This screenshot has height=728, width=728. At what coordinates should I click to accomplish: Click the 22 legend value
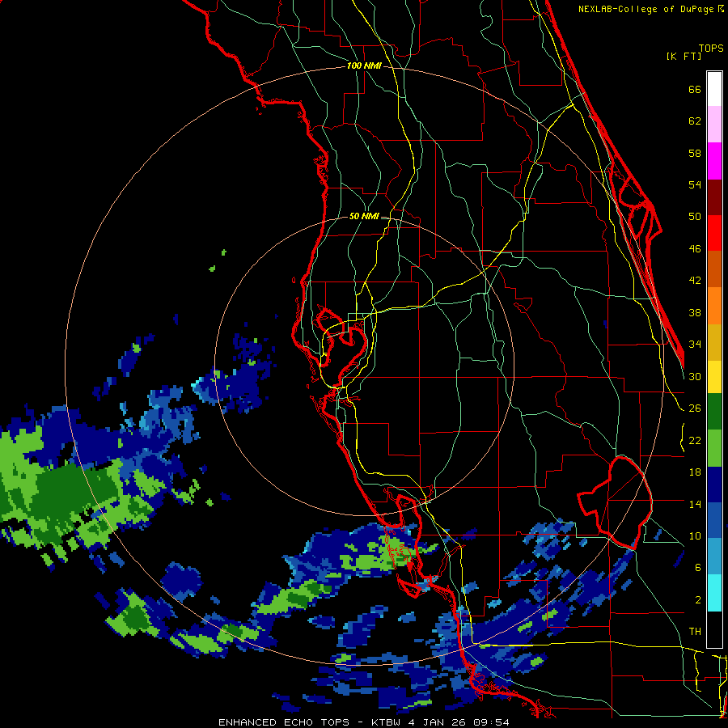click(x=695, y=440)
